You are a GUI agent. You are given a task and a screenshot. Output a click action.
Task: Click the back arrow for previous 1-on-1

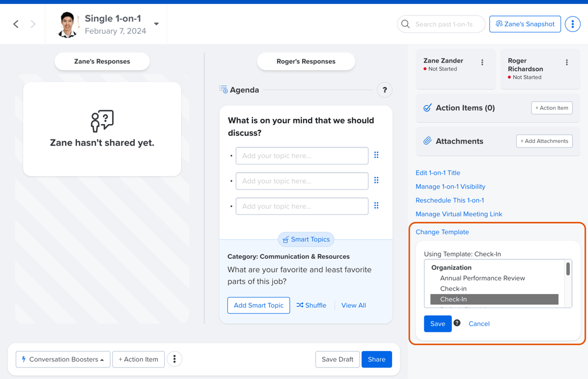click(16, 24)
